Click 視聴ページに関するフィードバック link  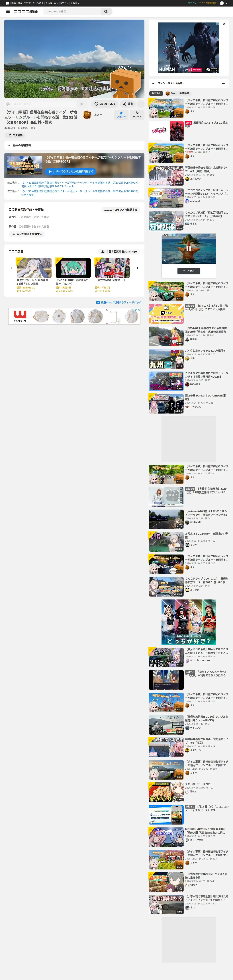click(x=119, y=302)
